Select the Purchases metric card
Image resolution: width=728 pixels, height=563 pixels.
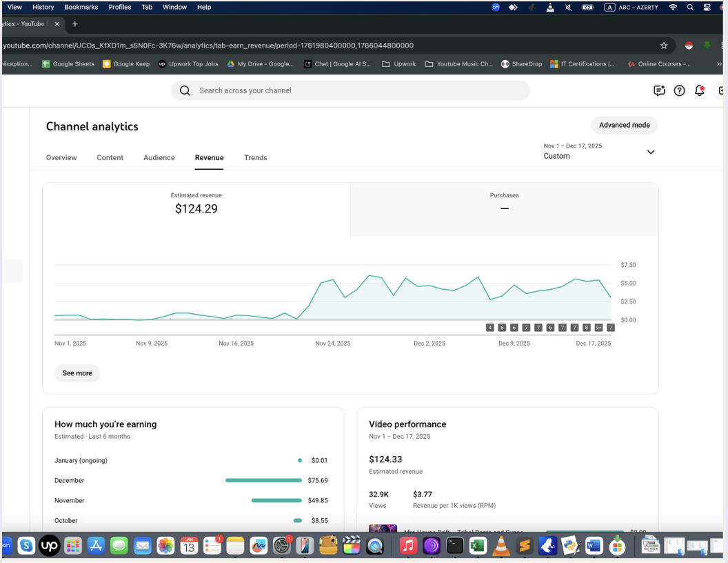tap(504, 202)
